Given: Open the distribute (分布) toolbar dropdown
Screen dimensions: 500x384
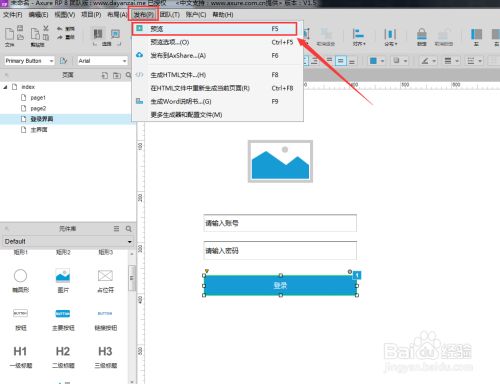Looking at the screenshot, I should coord(390,37).
